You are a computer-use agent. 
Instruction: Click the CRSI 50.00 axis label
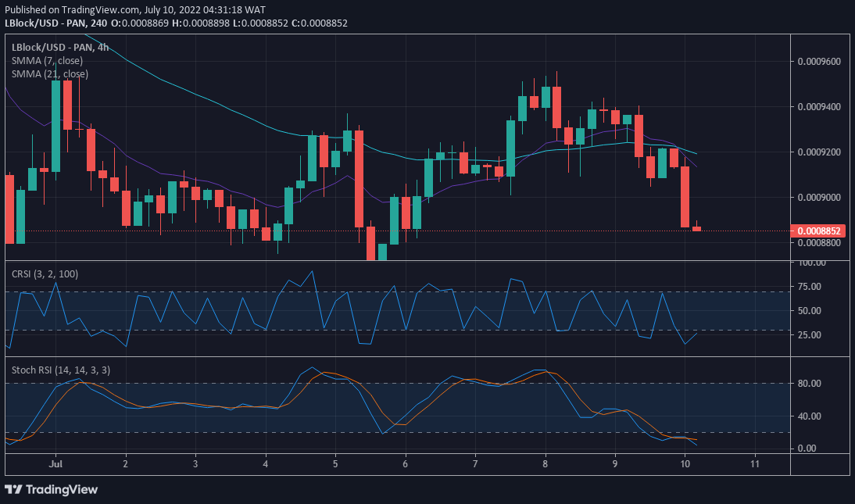(809, 310)
